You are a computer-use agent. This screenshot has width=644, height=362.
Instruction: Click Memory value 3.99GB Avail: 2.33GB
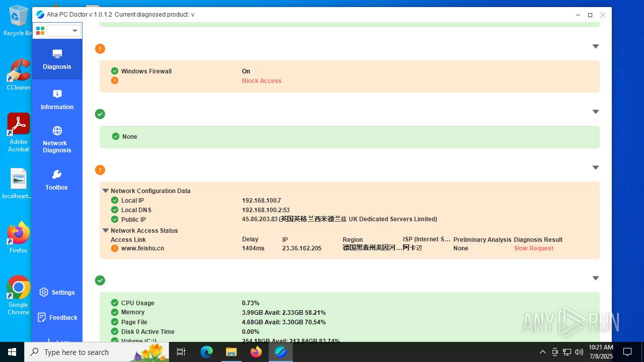pyautogui.click(x=284, y=313)
